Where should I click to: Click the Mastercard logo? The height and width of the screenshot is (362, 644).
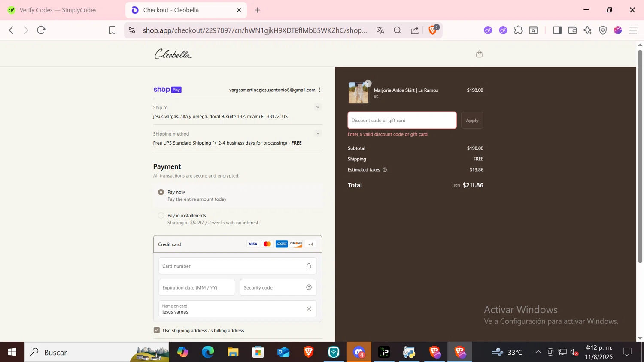click(267, 244)
